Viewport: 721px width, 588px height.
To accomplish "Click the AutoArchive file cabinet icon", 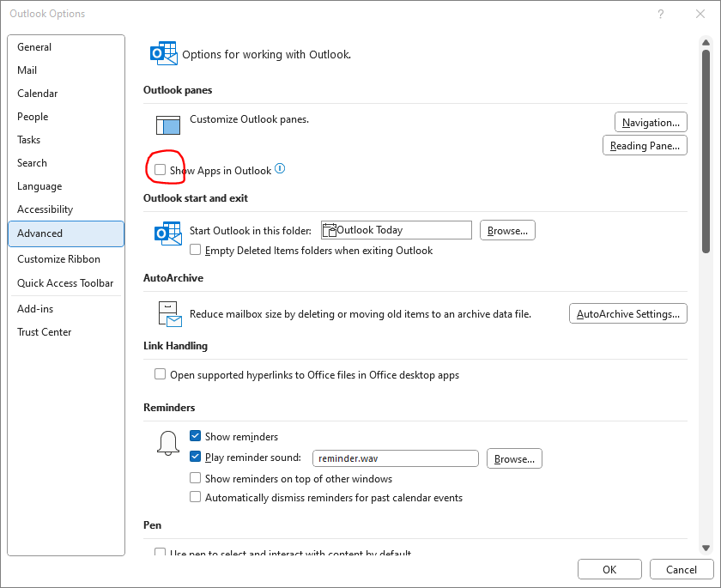I will [170, 314].
